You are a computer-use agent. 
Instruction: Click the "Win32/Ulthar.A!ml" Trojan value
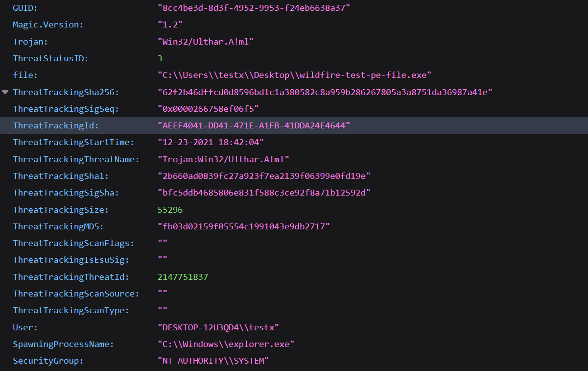tap(206, 42)
